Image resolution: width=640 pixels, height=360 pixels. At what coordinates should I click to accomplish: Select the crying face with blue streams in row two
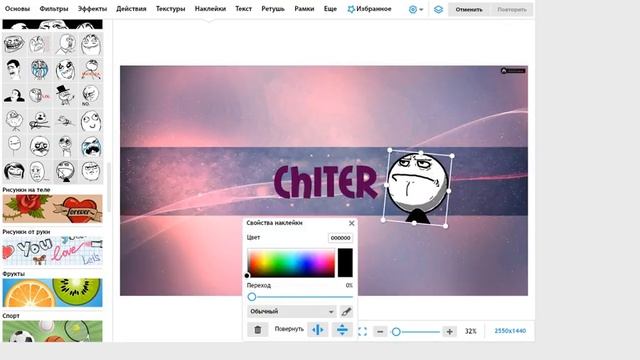click(x=40, y=69)
